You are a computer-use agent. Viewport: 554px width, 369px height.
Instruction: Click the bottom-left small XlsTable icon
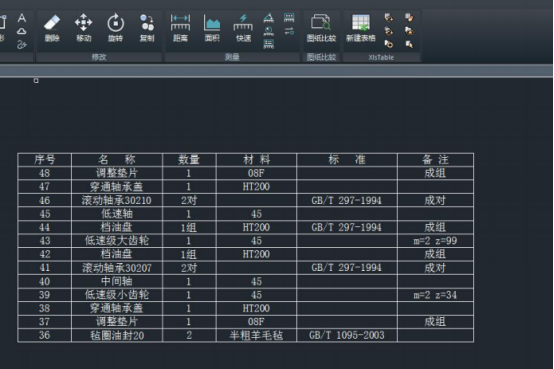click(389, 44)
